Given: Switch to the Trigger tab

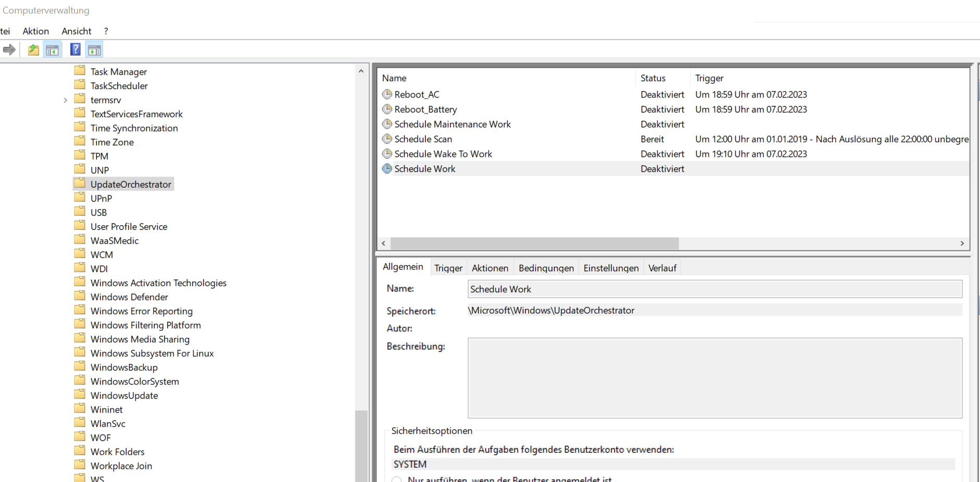Looking at the screenshot, I should (448, 268).
